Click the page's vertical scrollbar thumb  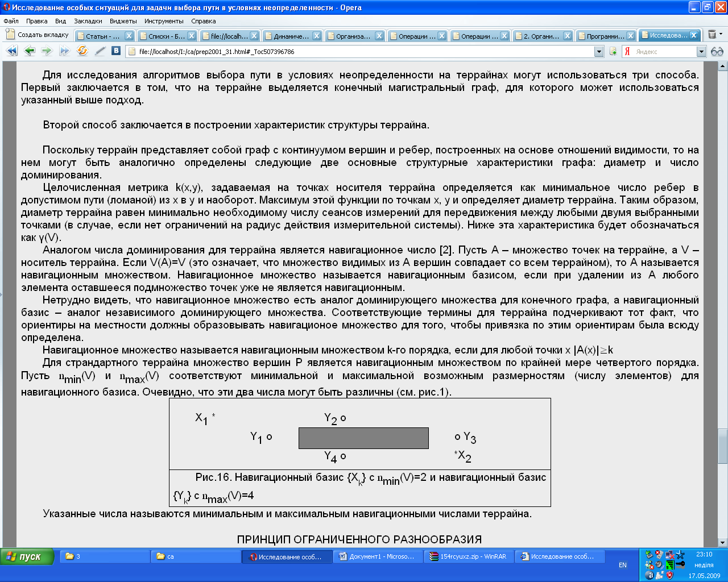coord(723,446)
